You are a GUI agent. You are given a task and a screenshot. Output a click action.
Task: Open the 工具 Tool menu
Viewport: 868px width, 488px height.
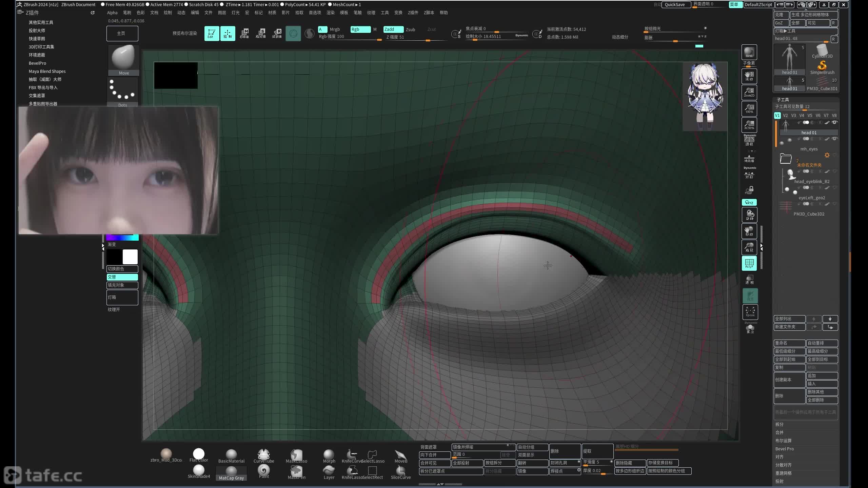pos(384,13)
